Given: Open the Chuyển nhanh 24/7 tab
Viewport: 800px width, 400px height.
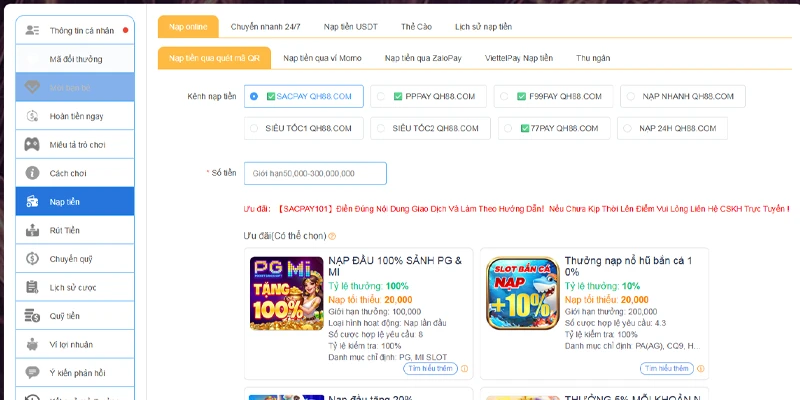Looking at the screenshot, I should point(265,27).
